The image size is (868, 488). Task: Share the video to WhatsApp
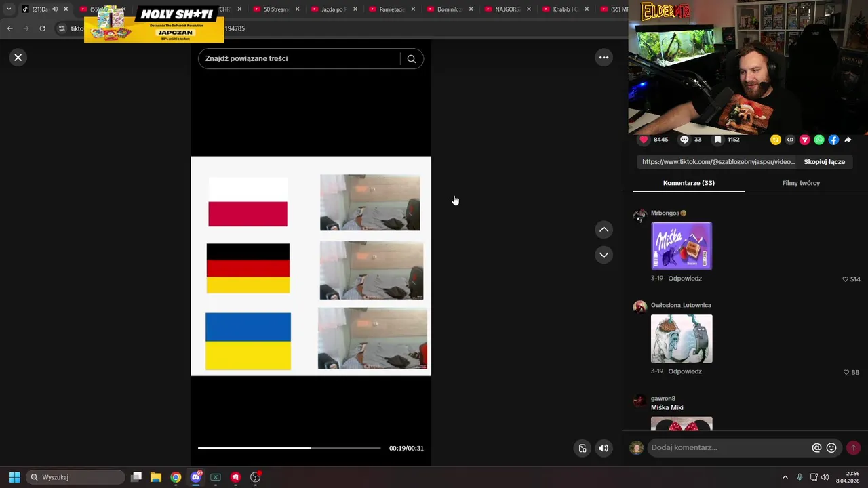pyautogui.click(x=819, y=140)
